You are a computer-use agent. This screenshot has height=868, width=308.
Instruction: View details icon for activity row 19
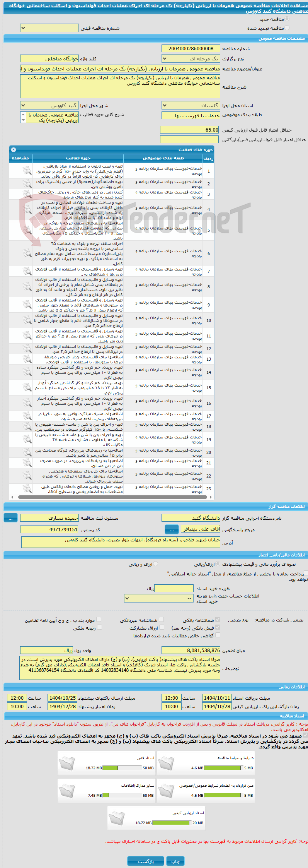[x=27, y=440]
